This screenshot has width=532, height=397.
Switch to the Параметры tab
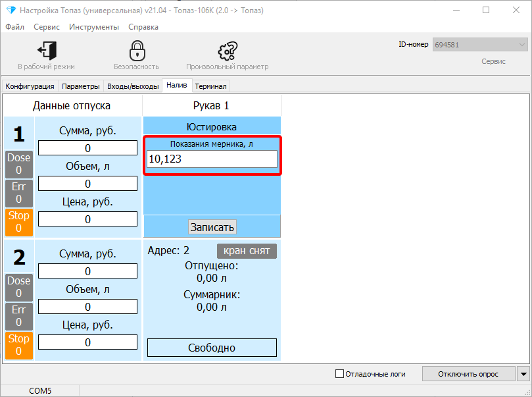click(81, 86)
